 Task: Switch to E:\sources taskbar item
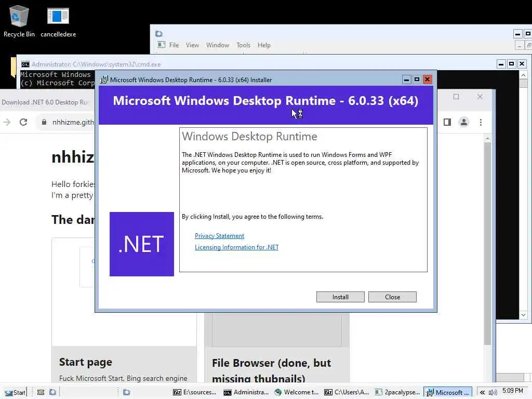click(x=194, y=392)
